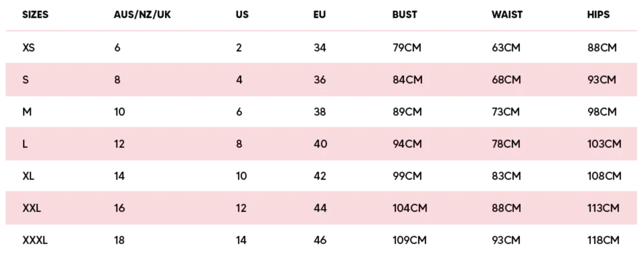Click the WAIST column header
Image resolution: width=644 pixels, height=264 pixels.
tap(507, 15)
